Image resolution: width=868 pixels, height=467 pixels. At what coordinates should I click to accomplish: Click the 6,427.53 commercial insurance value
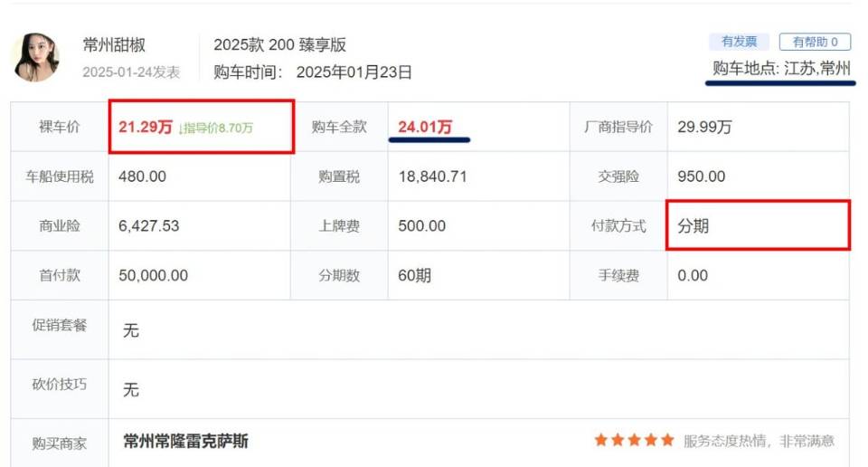point(148,226)
